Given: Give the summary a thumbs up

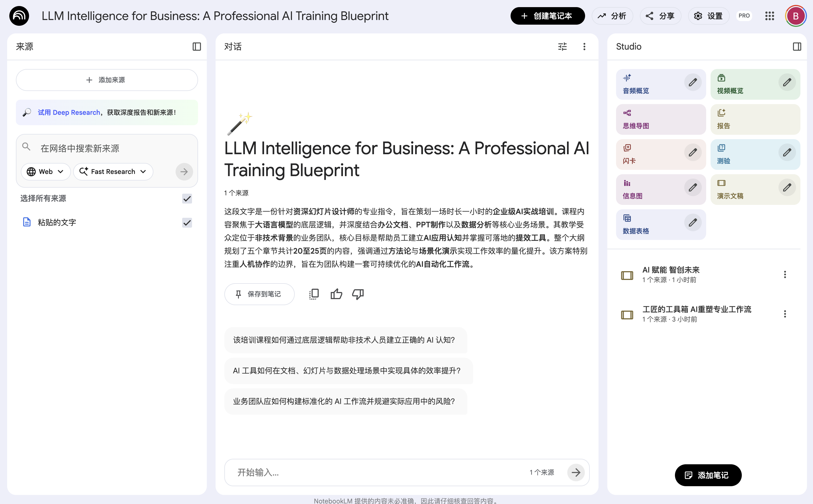Looking at the screenshot, I should (336, 294).
